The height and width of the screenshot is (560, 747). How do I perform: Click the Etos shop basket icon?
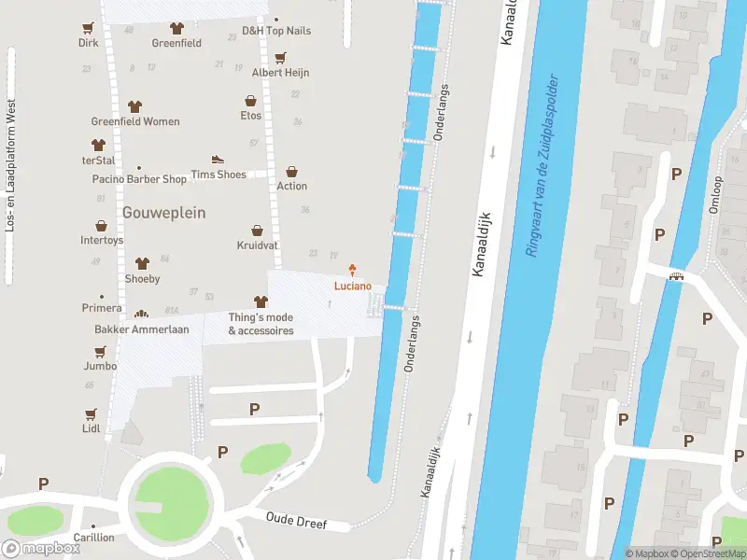[250, 101]
